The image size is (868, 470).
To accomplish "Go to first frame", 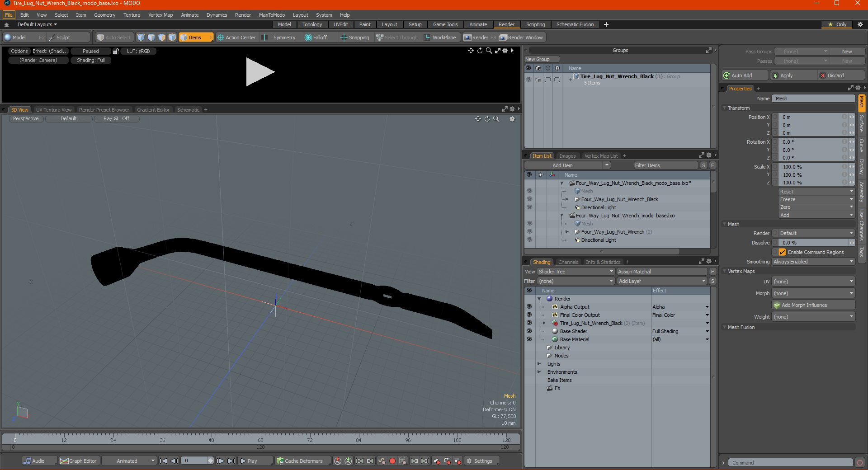I will (164, 461).
